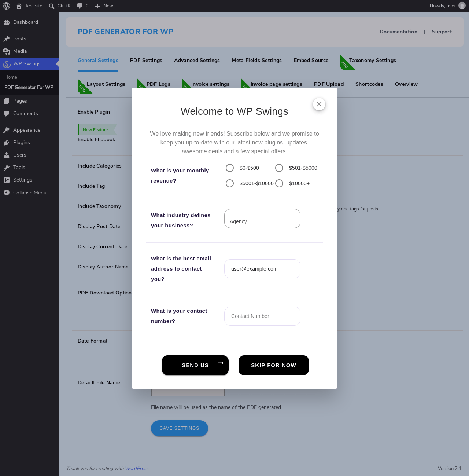This screenshot has height=476, width=469.
Task: Follow the WordPress footer link
Action: tap(137, 469)
